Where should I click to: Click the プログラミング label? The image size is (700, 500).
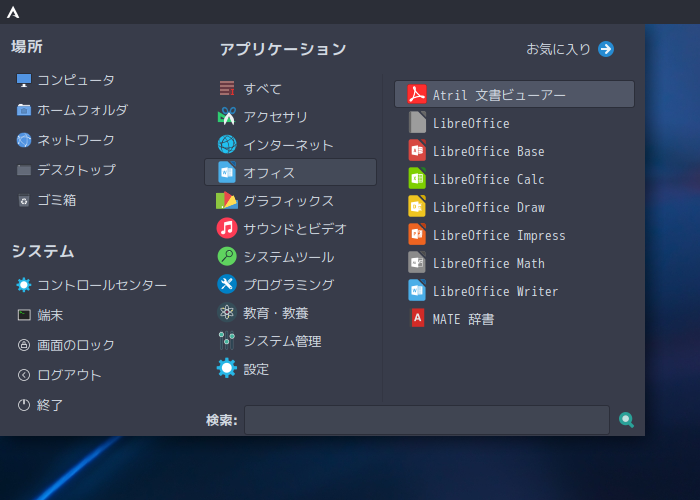pos(289,285)
